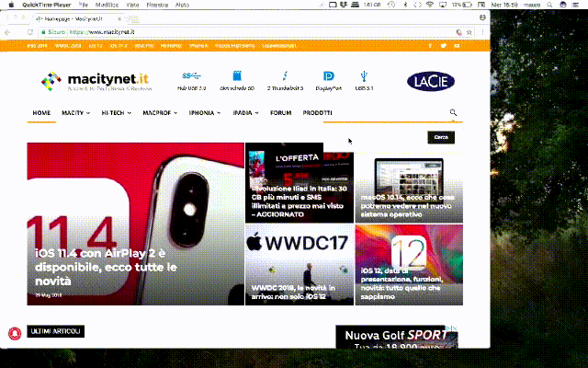Open Notification Center icon
Screen dimensions: 588x368
[x=575, y=5]
